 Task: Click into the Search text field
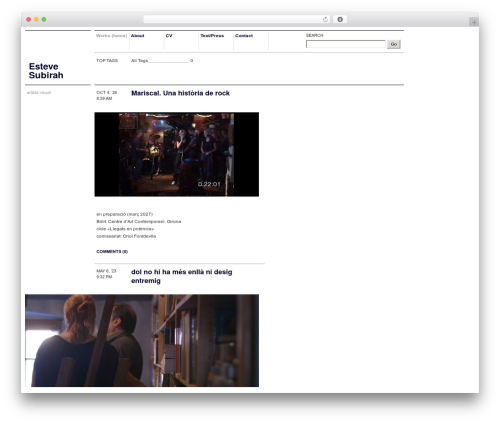tap(346, 44)
